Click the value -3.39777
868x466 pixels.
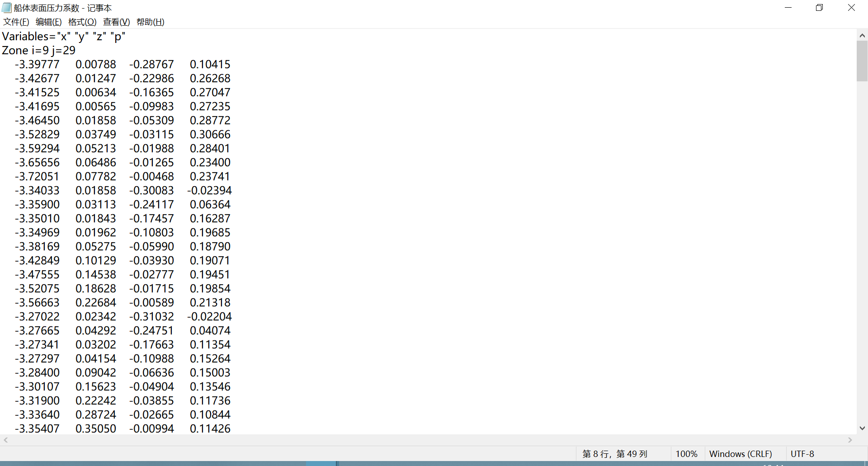pyautogui.click(x=37, y=65)
